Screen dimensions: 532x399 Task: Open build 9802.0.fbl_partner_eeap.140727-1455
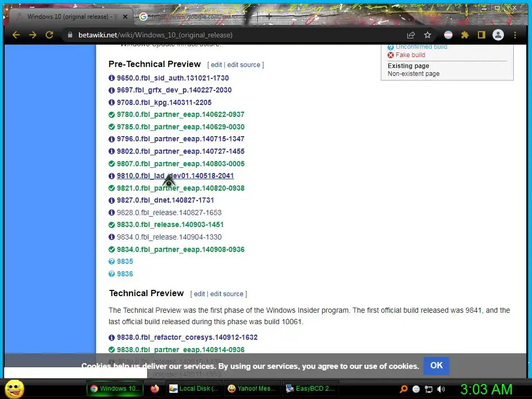[180, 151]
